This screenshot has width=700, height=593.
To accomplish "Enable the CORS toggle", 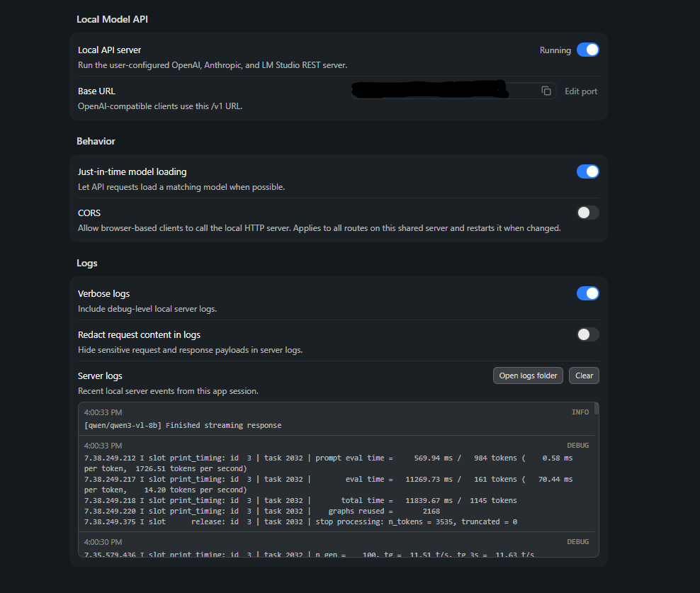I will pos(587,213).
